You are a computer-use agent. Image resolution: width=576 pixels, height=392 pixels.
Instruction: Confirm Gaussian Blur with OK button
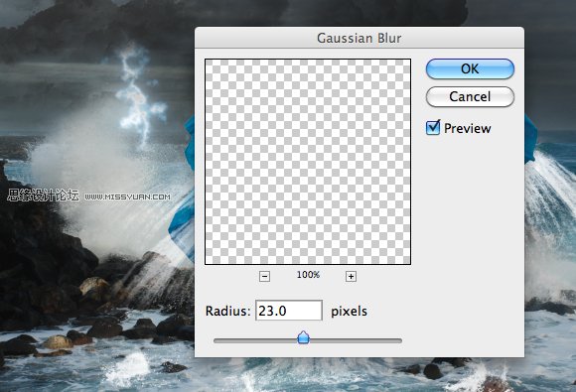pos(470,68)
